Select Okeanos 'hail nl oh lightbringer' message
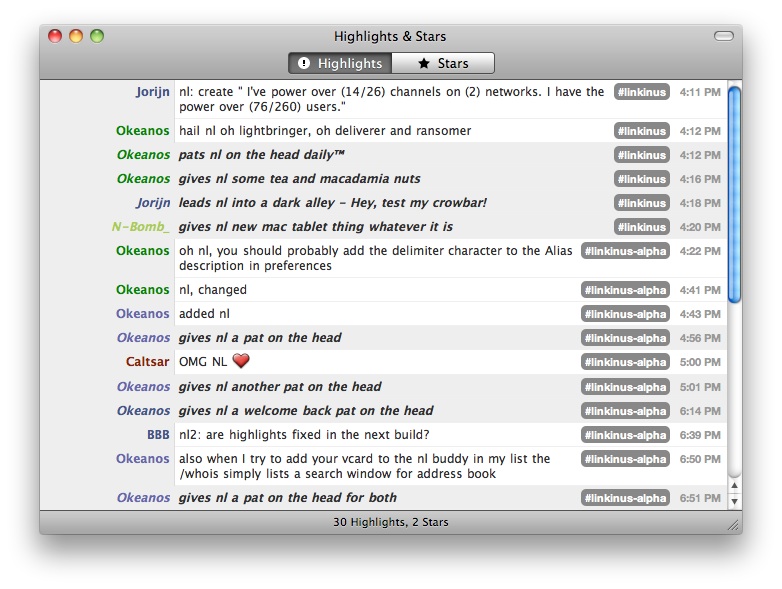Viewport: 782px width, 589px height. [x=325, y=131]
